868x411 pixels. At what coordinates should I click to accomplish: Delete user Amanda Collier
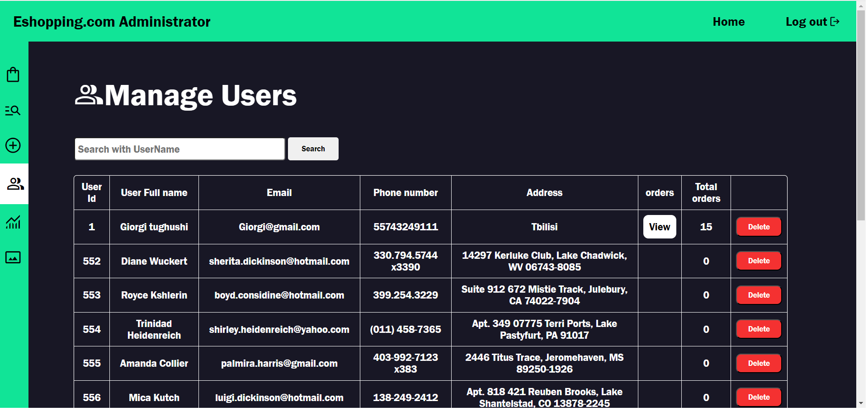[x=758, y=363]
